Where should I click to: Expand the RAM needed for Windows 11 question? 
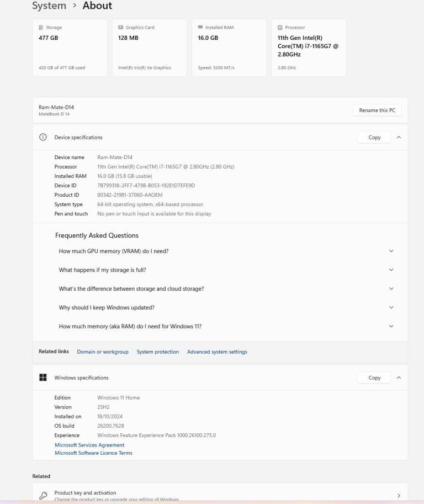tap(391, 326)
